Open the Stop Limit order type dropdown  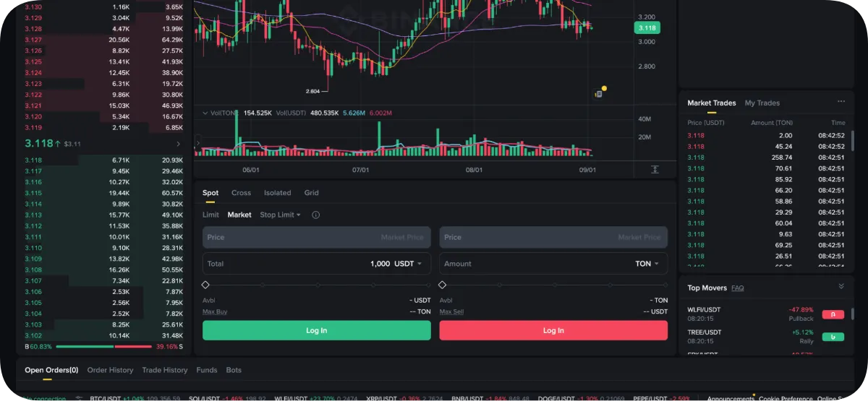click(x=280, y=215)
